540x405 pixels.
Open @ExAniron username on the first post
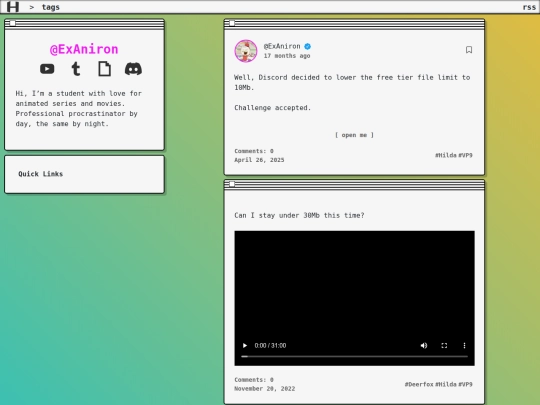(282, 46)
